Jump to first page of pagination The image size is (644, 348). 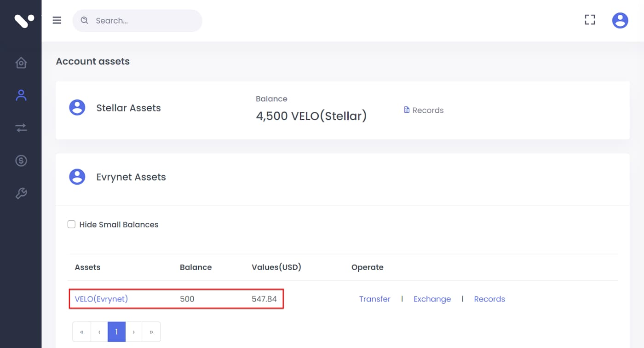pyautogui.click(x=81, y=332)
